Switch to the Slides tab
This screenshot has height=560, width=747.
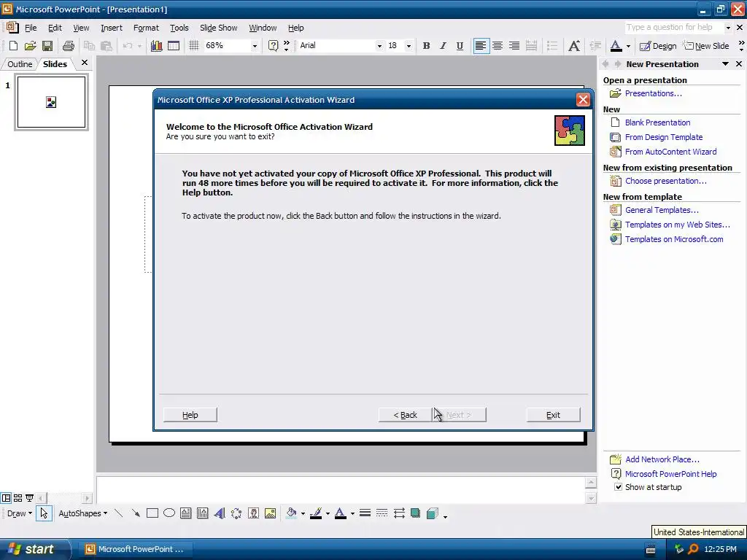(55, 64)
